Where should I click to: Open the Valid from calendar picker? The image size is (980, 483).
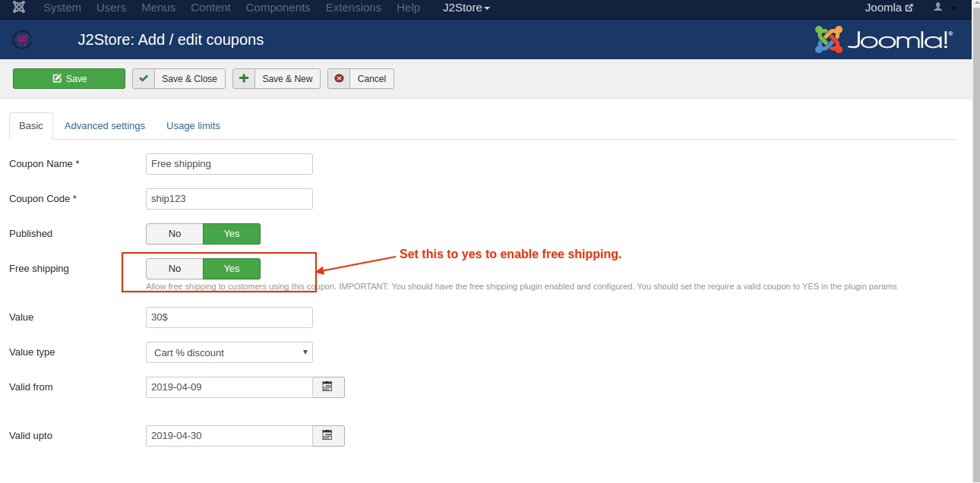tap(328, 387)
